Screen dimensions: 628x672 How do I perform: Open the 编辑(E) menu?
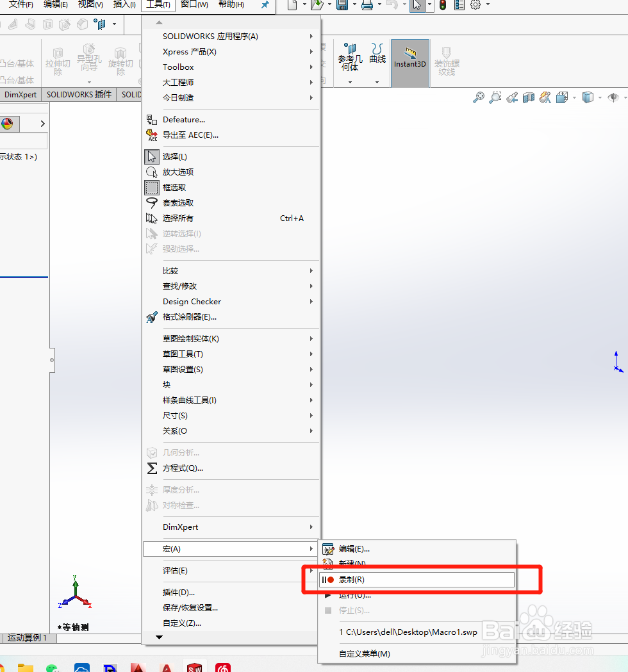[56, 4]
